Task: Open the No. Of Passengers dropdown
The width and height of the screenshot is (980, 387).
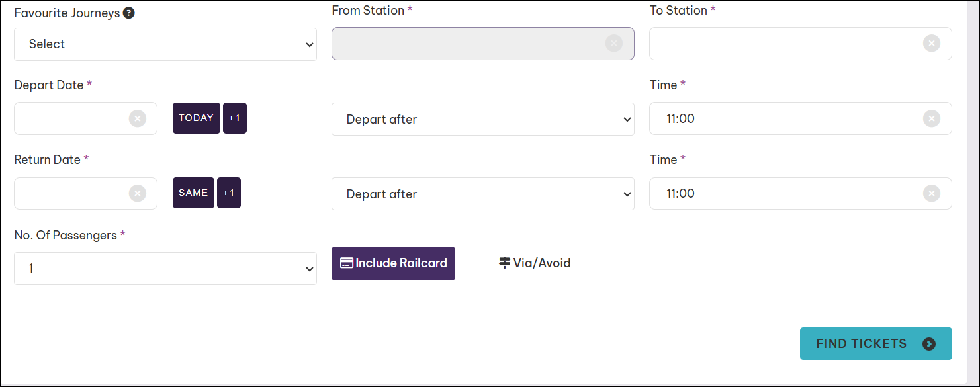Action: (x=165, y=269)
